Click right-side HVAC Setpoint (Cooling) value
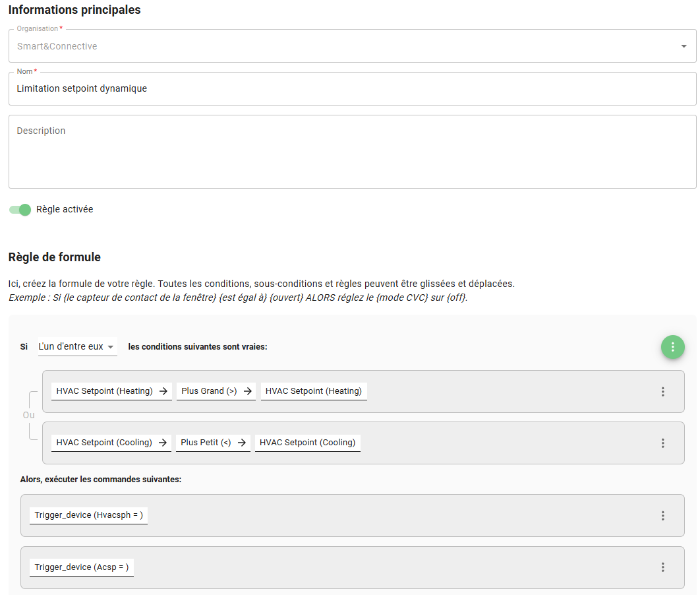 point(308,443)
